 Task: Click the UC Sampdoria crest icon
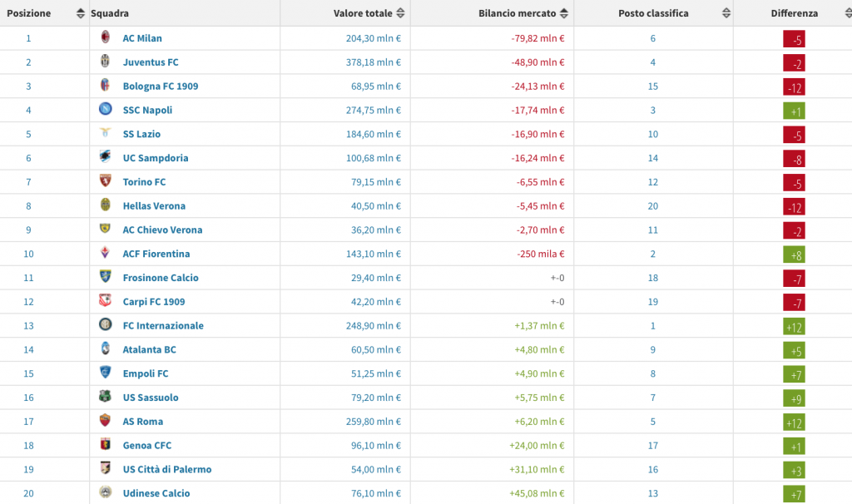click(106, 157)
